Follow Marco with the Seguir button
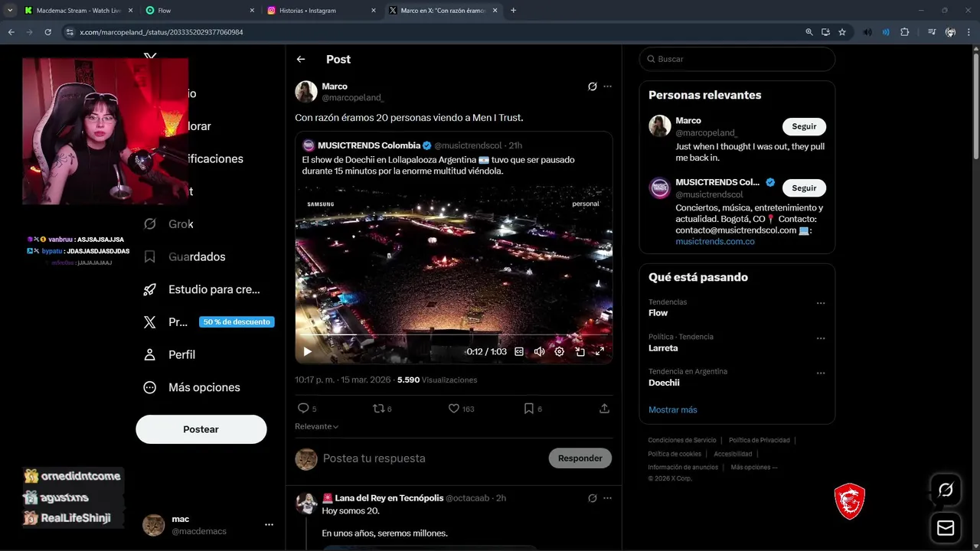The image size is (980, 551). click(x=804, y=126)
